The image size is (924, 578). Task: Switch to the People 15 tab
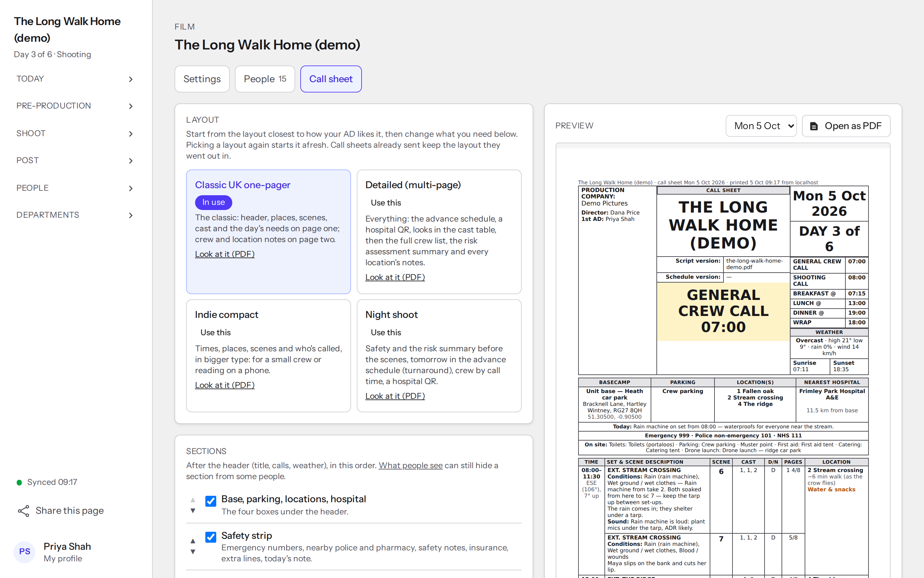(x=265, y=79)
